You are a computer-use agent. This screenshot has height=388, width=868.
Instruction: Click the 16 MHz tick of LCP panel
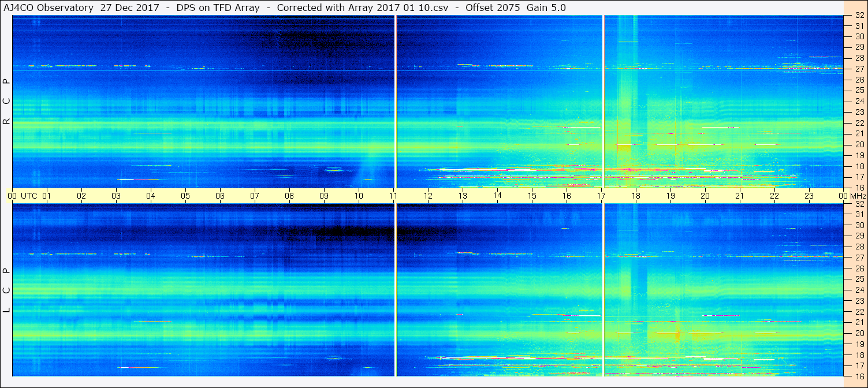click(x=859, y=376)
